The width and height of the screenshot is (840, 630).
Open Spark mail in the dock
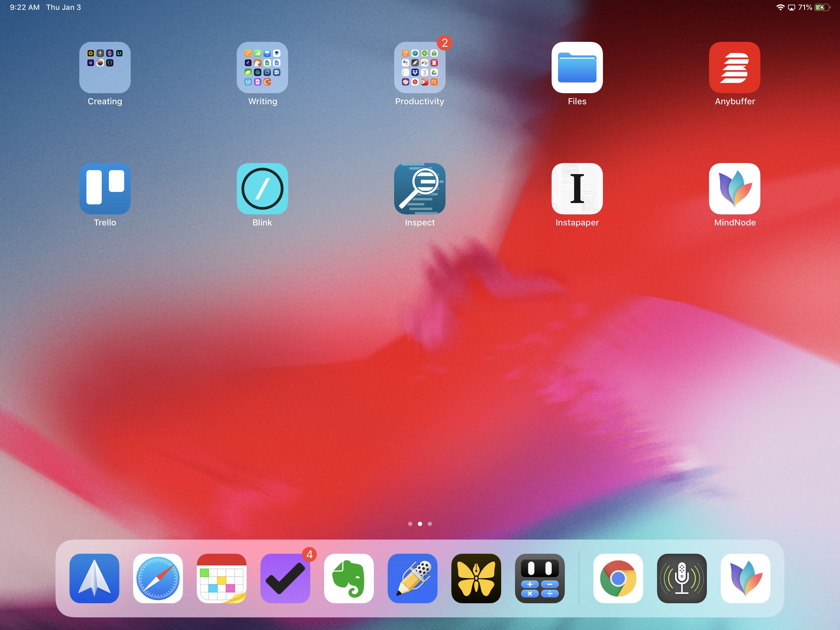[94, 578]
